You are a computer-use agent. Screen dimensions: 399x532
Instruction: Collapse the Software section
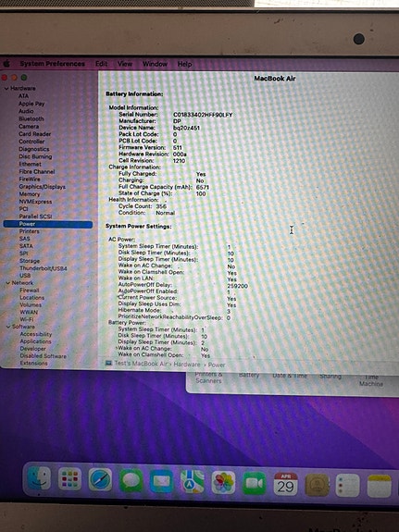point(8,327)
